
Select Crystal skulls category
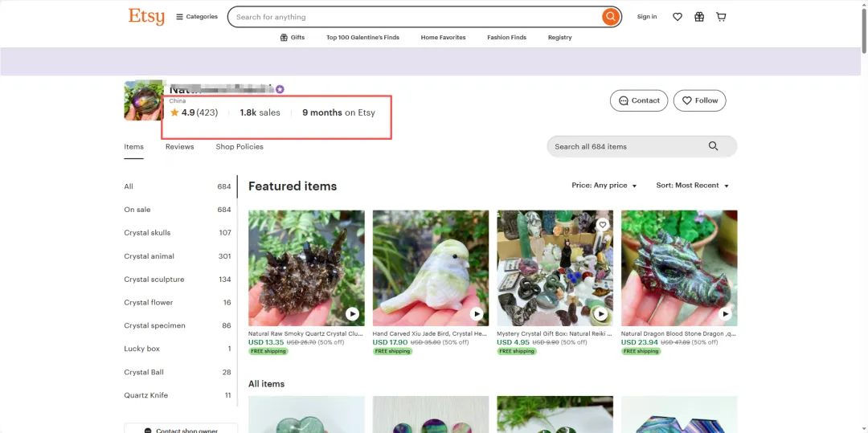148,233
